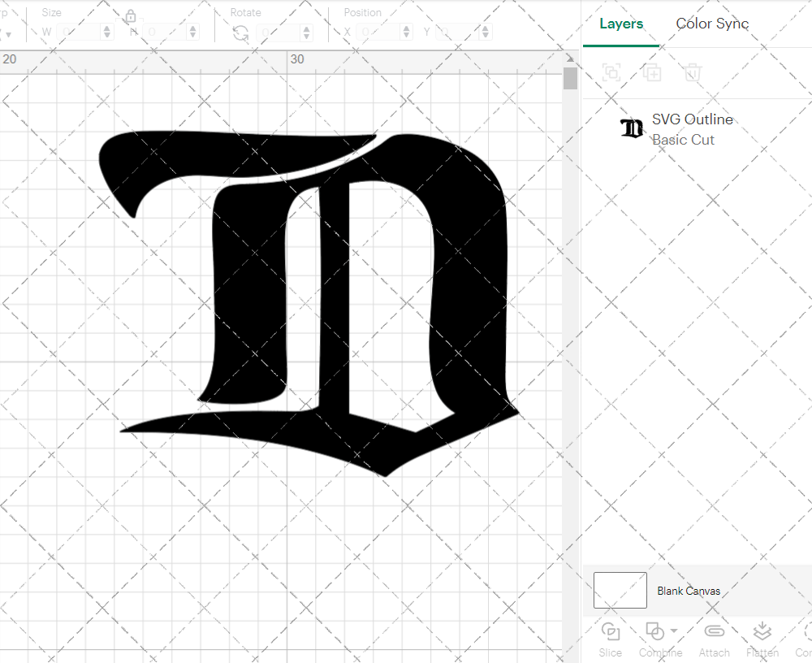This screenshot has width=812, height=663.
Task: Switch to the Color Sync tab
Action: point(712,24)
